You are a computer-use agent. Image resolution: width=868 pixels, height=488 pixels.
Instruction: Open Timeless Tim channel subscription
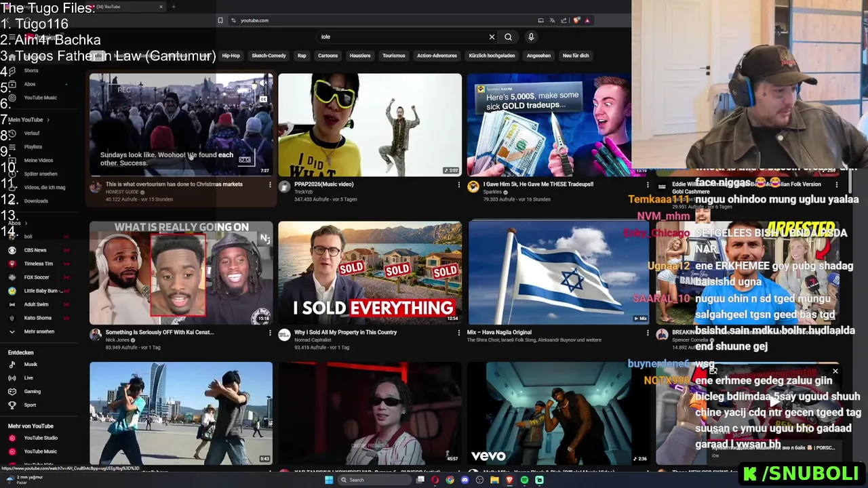(x=38, y=264)
